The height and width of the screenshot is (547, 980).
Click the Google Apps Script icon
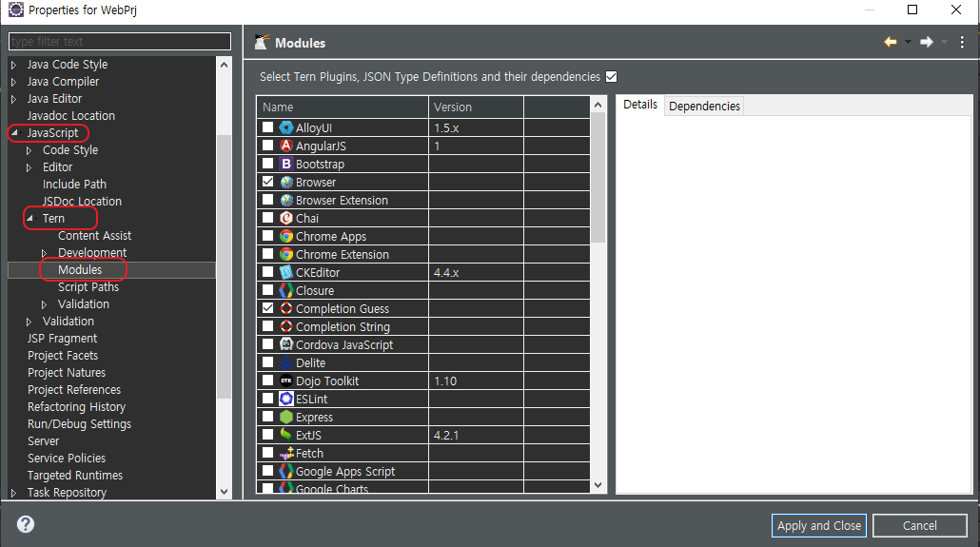(x=286, y=471)
